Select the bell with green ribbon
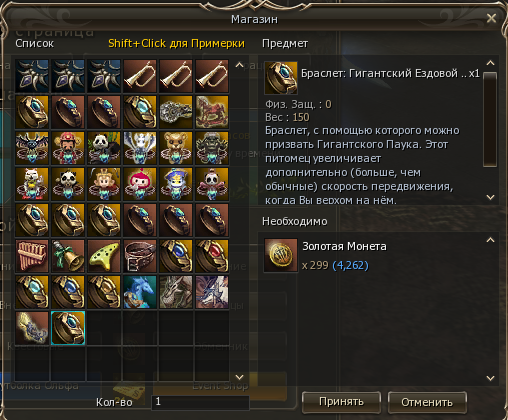Image resolution: width=508 pixels, height=420 pixels. (x=68, y=256)
